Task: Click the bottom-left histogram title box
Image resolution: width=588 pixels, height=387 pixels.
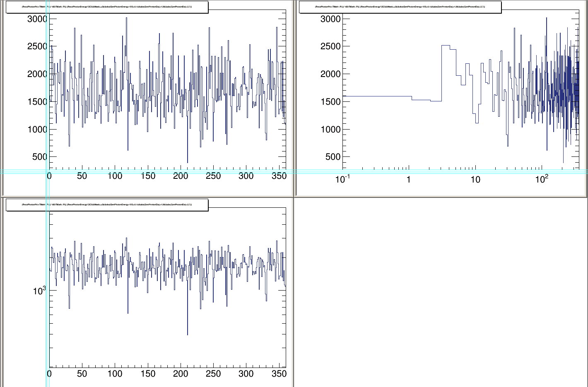Action: [107, 205]
